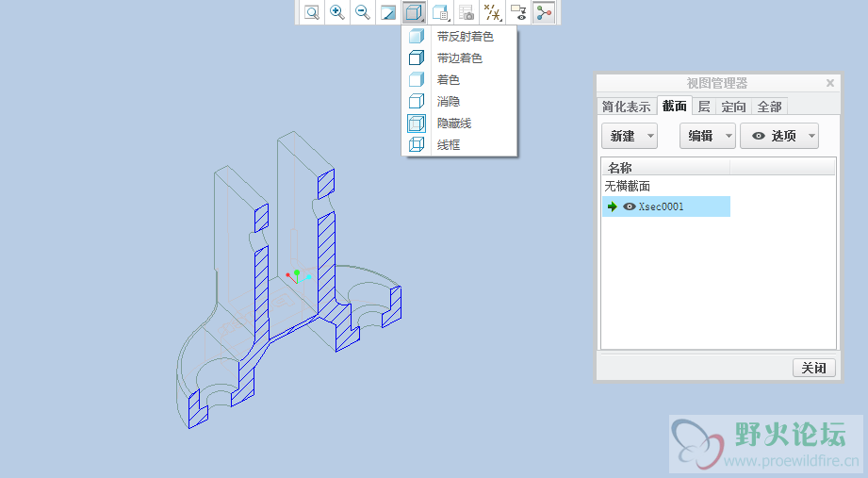Image resolution: width=868 pixels, height=478 pixels.
Task: Click the green arrow beside Xsec0001
Action: point(613,206)
